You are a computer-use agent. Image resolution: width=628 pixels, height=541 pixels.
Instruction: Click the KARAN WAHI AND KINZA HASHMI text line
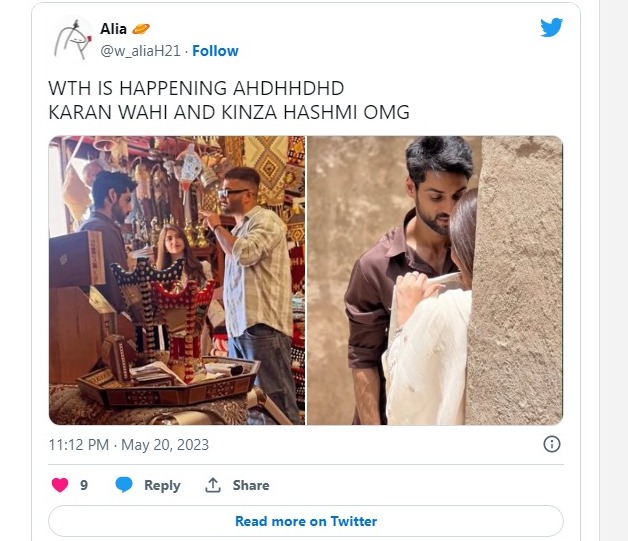coord(229,112)
